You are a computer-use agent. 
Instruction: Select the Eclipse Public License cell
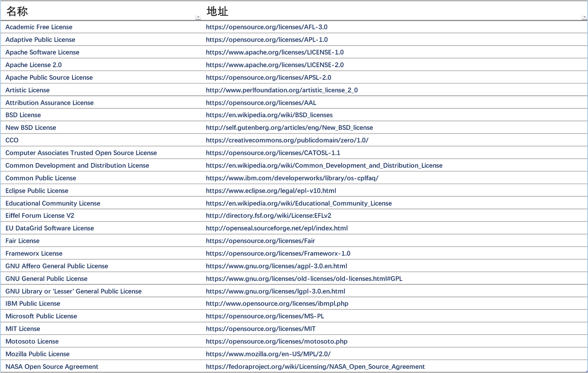click(37, 191)
